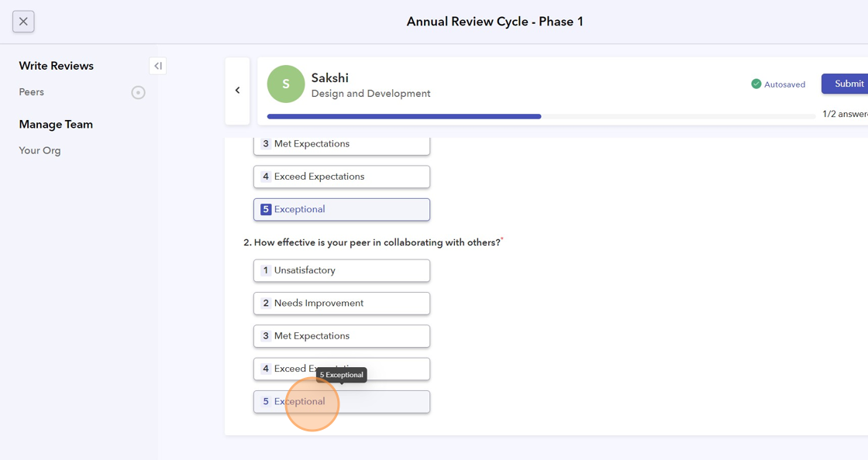Go back using the left chevron
The image size is (868, 460).
click(237, 91)
